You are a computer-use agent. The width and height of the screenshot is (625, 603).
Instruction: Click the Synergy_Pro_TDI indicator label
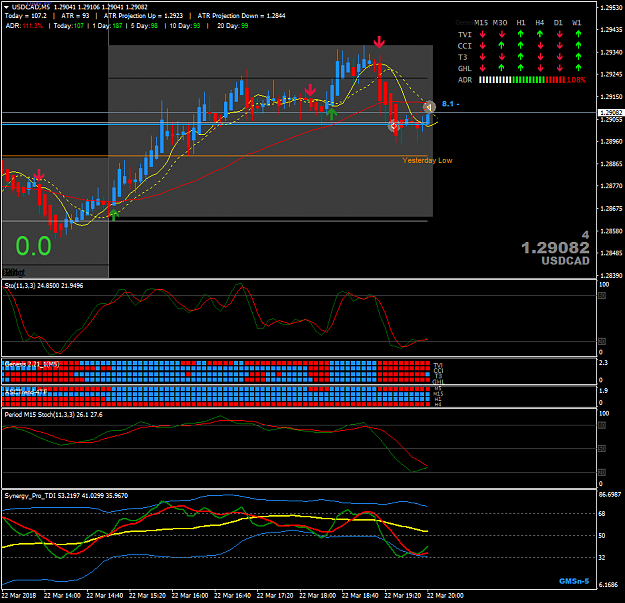coord(66,496)
